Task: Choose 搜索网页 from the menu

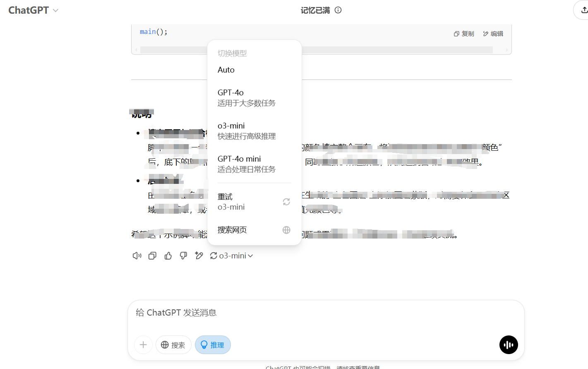Action: (x=254, y=230)
